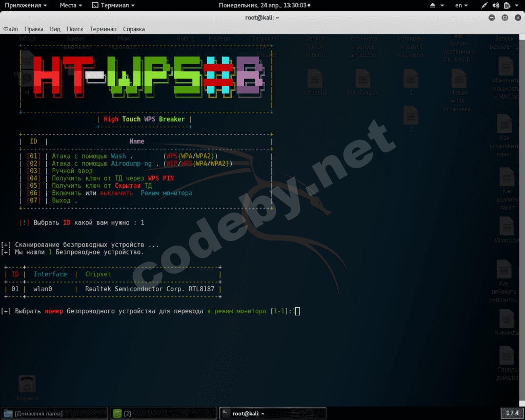Open the en keyboard layout selector
This screenshot has height=420, width=525.
click(461, 5)
